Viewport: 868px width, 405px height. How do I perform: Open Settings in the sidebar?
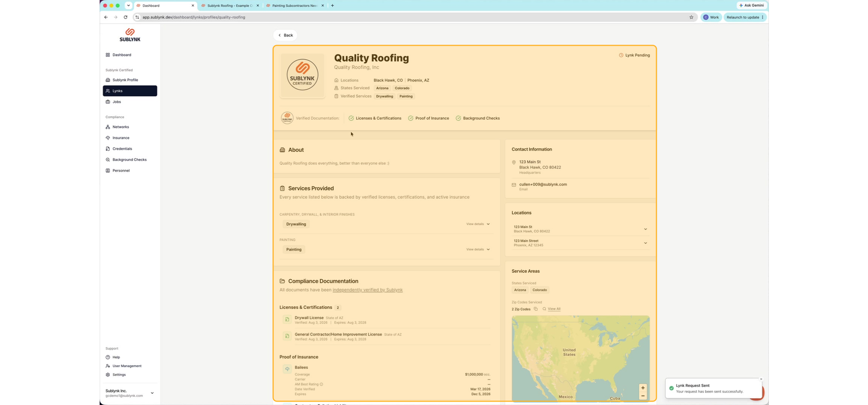[x=130, y=375]
